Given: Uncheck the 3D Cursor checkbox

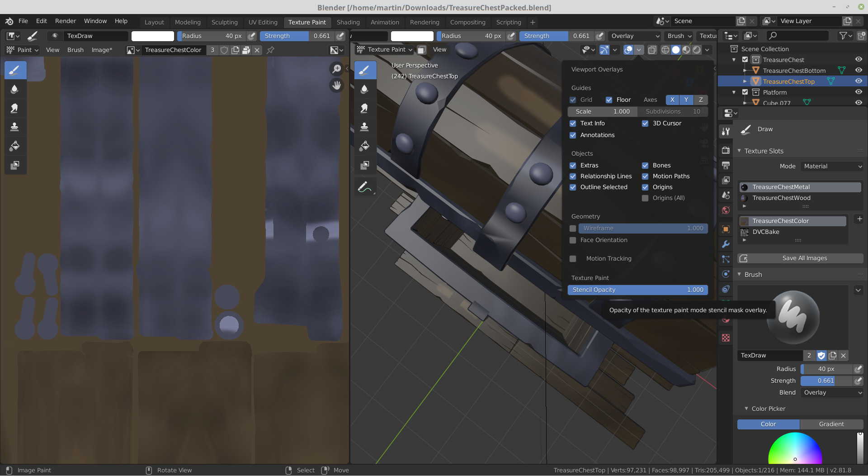Looking at the screenshot, I should [x=645, y=124].
